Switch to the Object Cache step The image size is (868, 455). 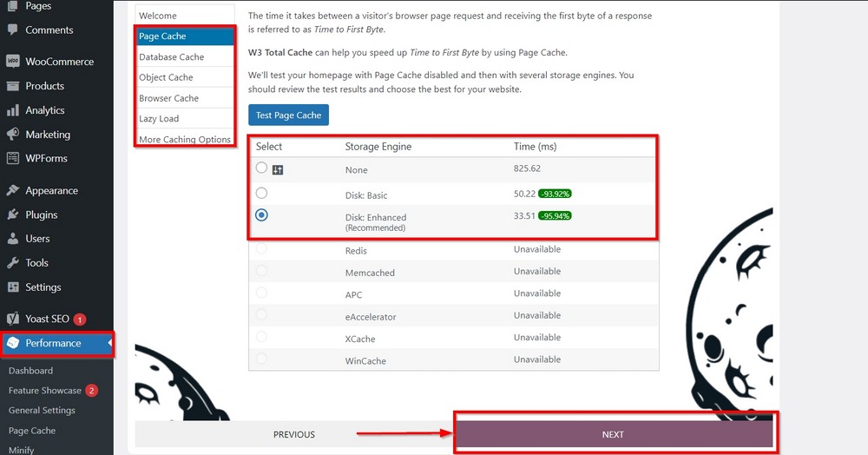pyautogui.click(x=185, y=77)
